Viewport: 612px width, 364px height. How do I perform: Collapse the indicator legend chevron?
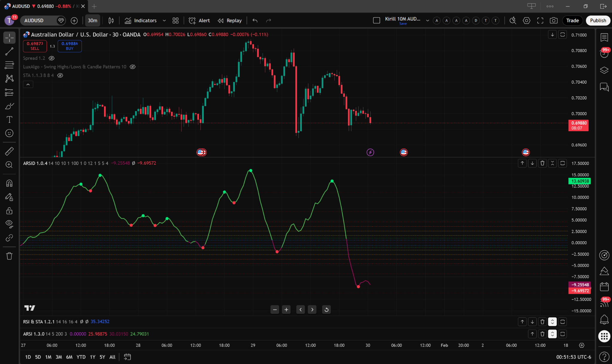click(28, 85)
